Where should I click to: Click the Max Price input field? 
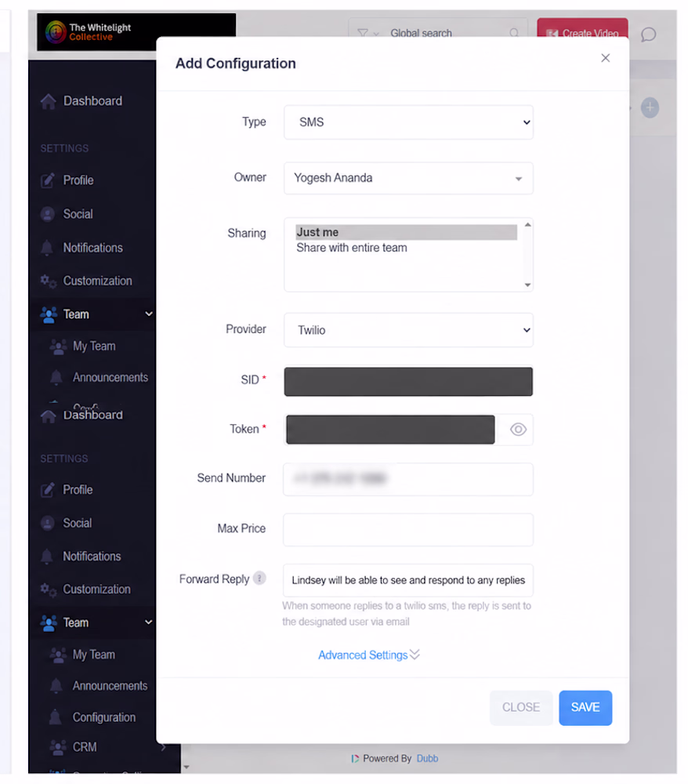tap(408, 529)
